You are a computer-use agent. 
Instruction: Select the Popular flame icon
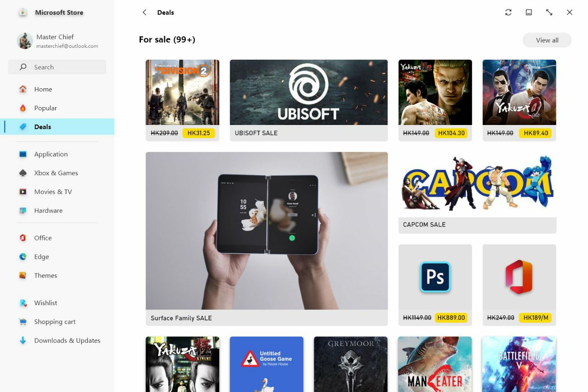[23, 108]
